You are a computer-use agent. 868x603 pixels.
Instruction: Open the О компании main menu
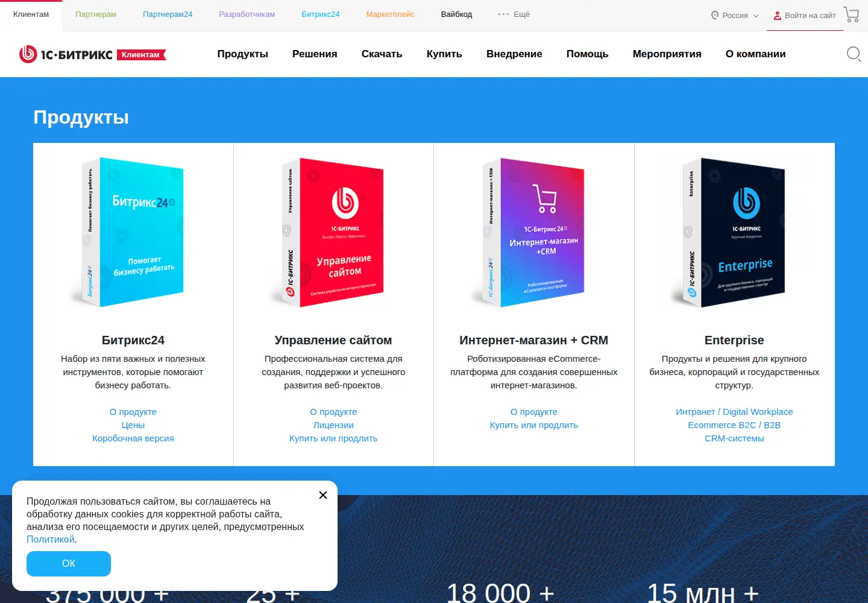pos(755,54)
